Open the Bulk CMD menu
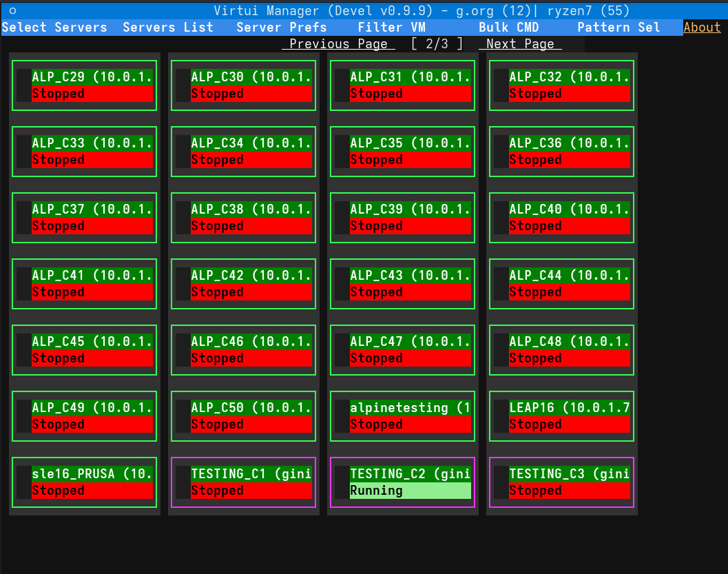 (508, 28)
